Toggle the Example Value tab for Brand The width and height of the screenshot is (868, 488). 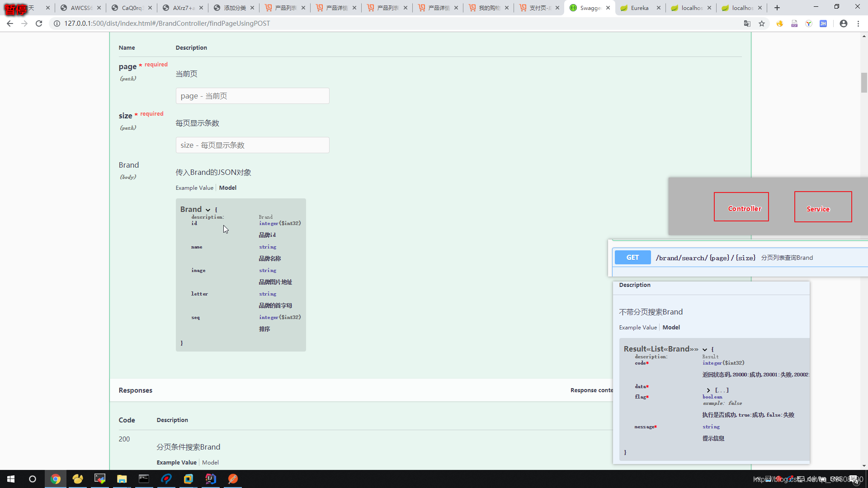pos(194,187)
